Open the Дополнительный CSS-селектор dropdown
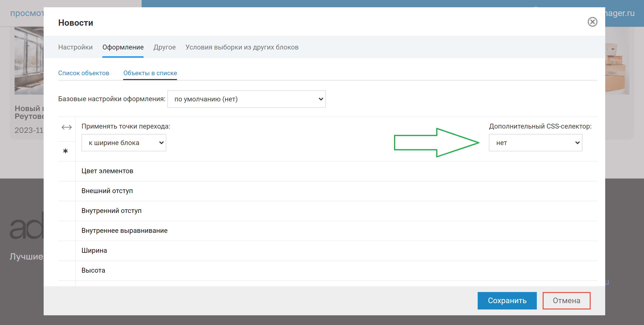 point(535,143)
